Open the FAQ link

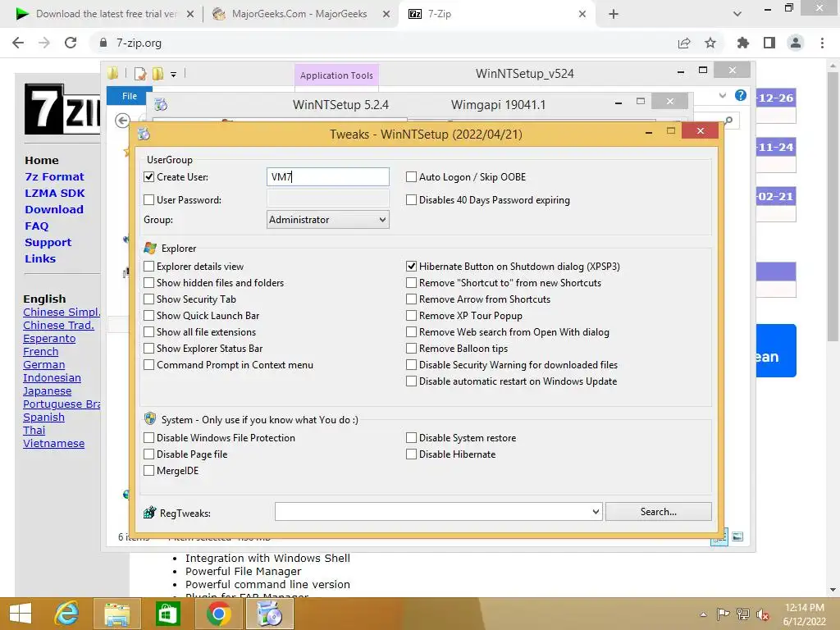tap(36, 226)
